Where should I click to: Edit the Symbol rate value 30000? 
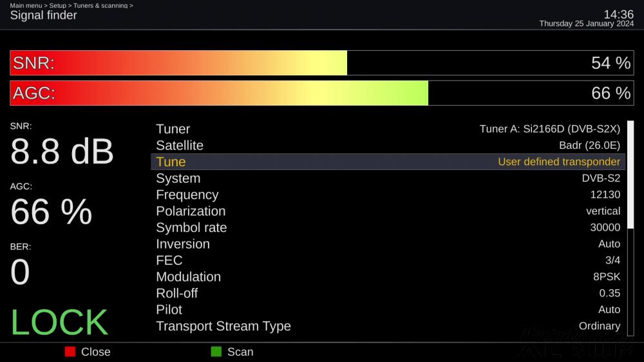[x=605, y=227]
